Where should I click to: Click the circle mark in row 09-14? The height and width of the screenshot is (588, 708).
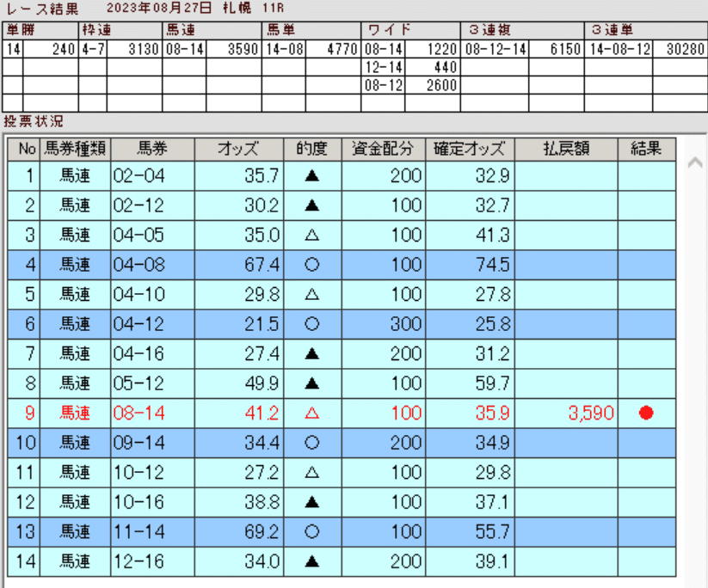[x=312, y=443]
